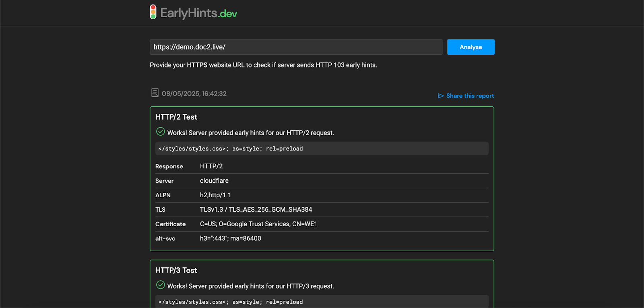644x308 pixels.
Task: Select the Server value cloudflare
Action: point(214,181)
